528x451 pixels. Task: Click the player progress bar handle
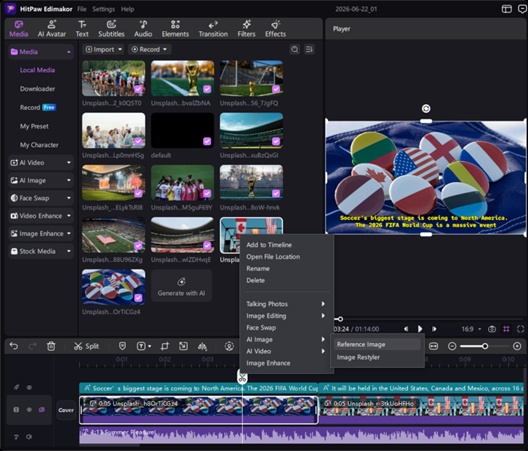pos(340,319)
